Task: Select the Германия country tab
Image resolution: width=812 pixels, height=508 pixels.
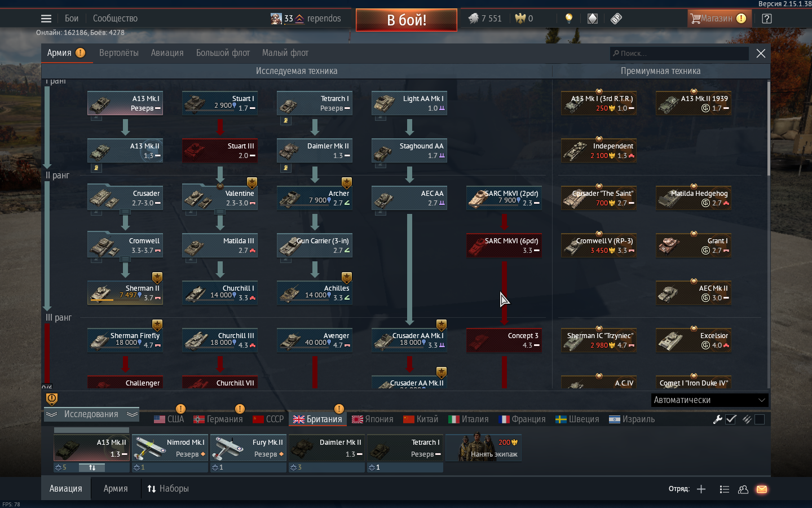Action: click(x=218, y=419)
